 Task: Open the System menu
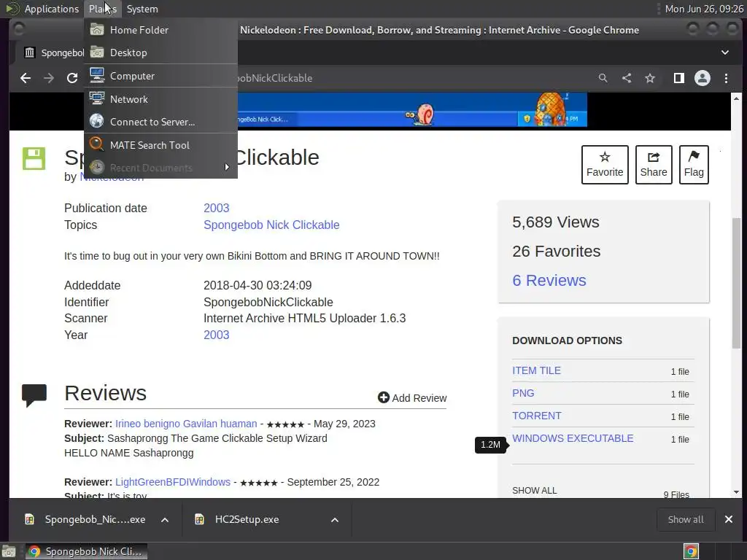click(x=142, y=9)
